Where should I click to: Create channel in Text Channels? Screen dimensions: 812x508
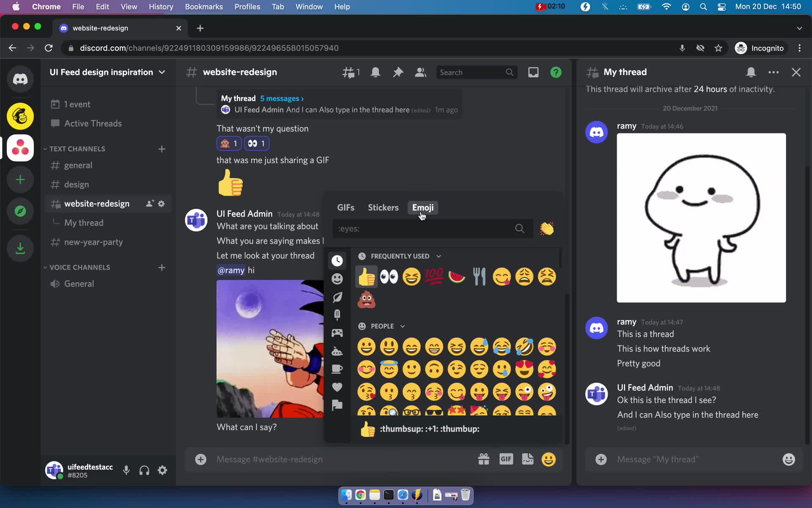click(162, 149)
